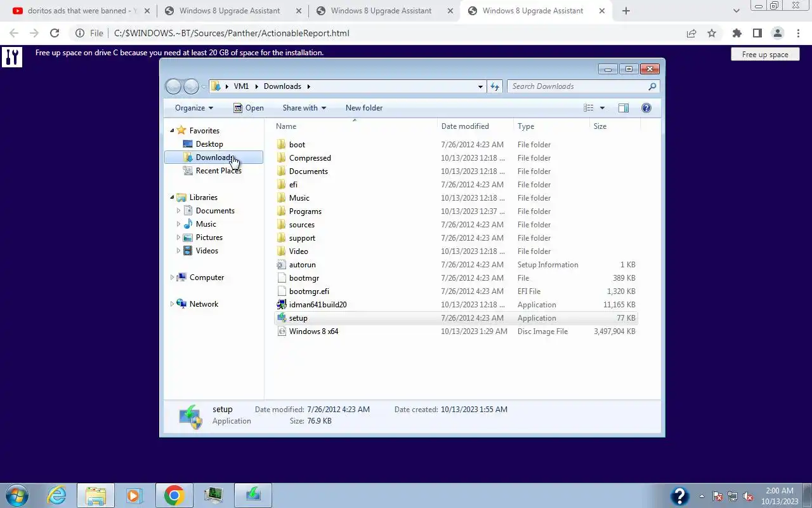The image size is (812, 508).
Task: Open the Organize menu
Action: [x=194, y=108]
